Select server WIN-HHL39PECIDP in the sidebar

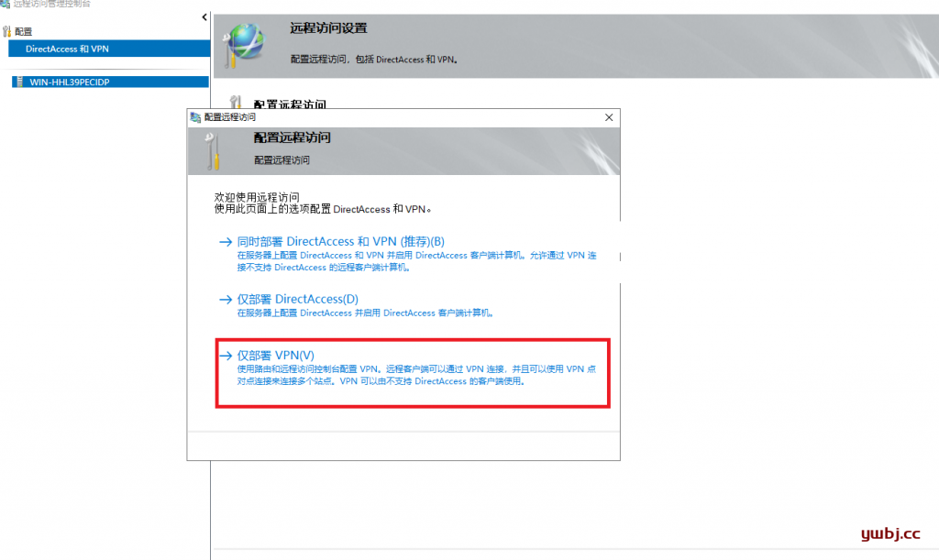(x=110, y=82)
